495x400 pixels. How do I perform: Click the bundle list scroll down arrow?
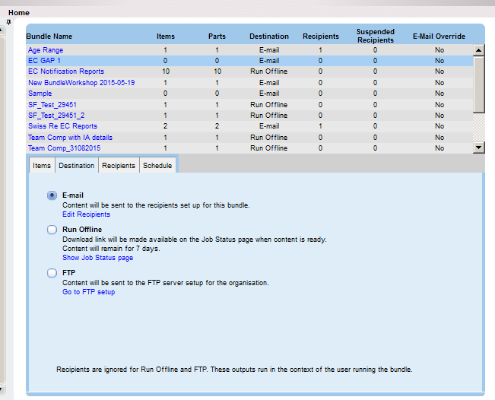pyautogui.click(x=479, y=147)
